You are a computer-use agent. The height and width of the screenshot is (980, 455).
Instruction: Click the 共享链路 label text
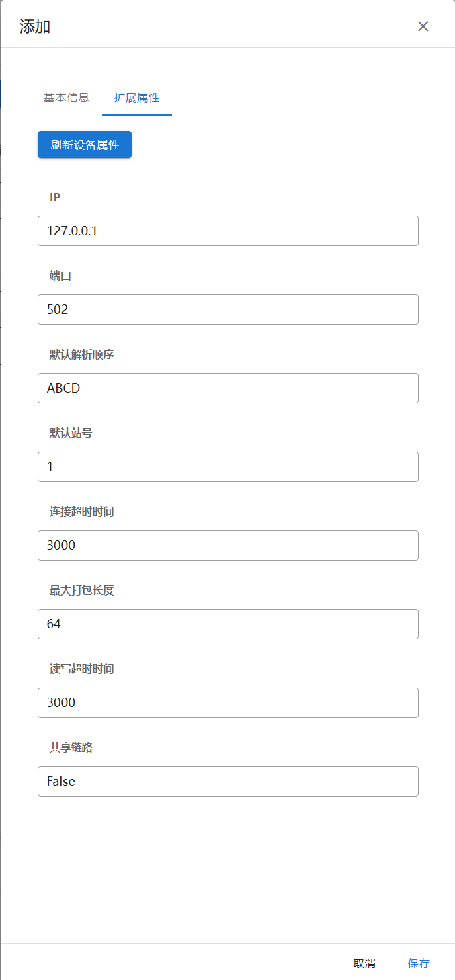point(71,747)
